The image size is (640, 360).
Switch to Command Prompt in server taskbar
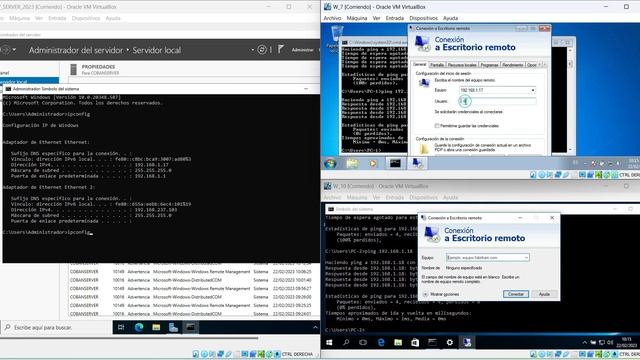pos(190,327)
